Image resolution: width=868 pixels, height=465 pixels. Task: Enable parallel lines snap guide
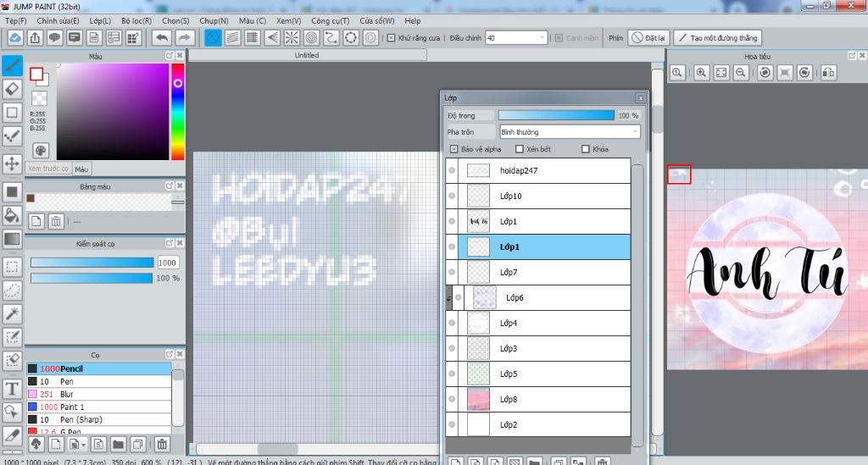tap(232, 37)
